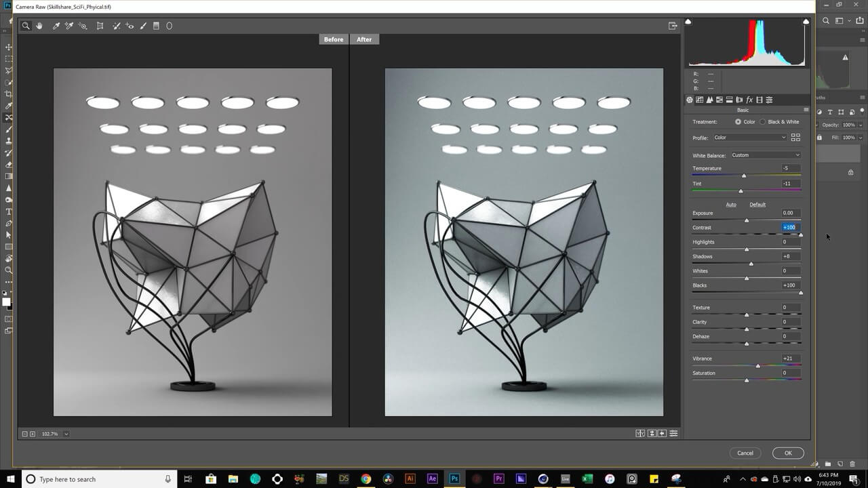Select the Color treatment radio button

(738, 122)
